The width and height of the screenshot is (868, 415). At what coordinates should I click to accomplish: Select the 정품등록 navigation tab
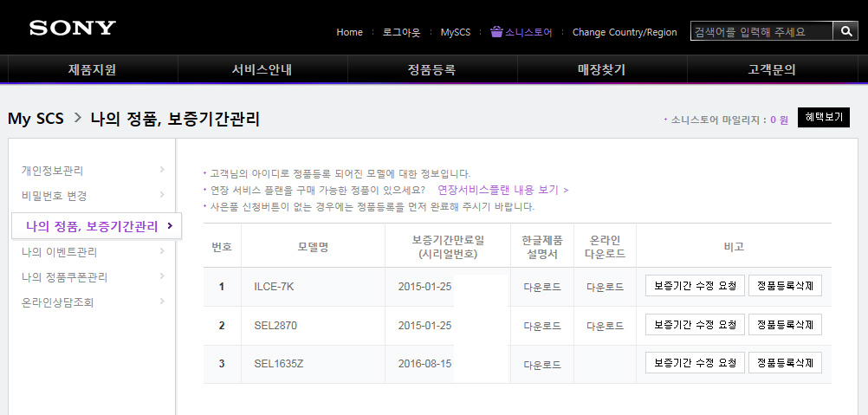[431, 69]
